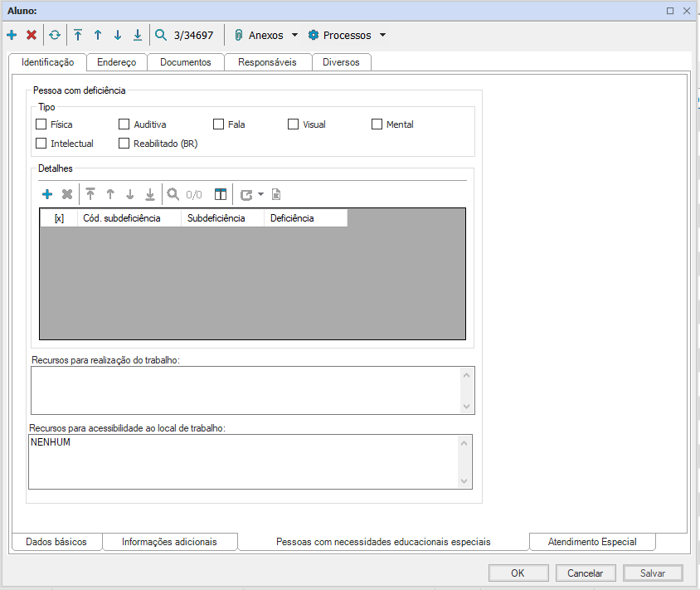This screenshot has height=590, width=700.
Task: Check the Física deficiency checkbox
Action: [x=41, y=124]
